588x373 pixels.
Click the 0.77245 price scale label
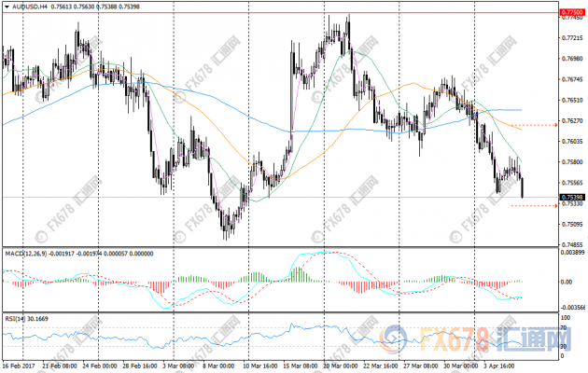[572, 38]
